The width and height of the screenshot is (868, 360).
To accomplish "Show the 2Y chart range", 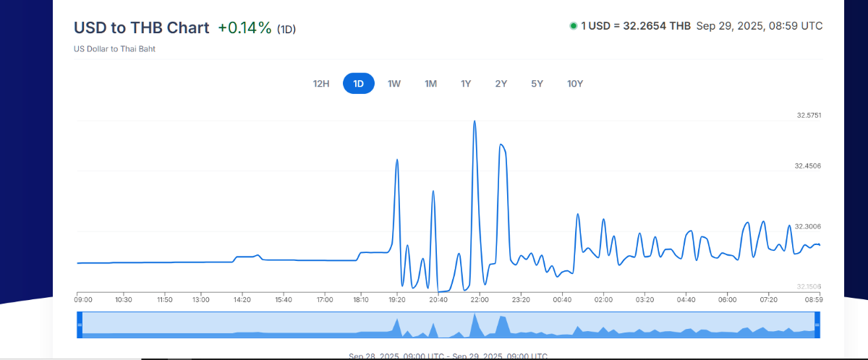I will click(501, 84).
